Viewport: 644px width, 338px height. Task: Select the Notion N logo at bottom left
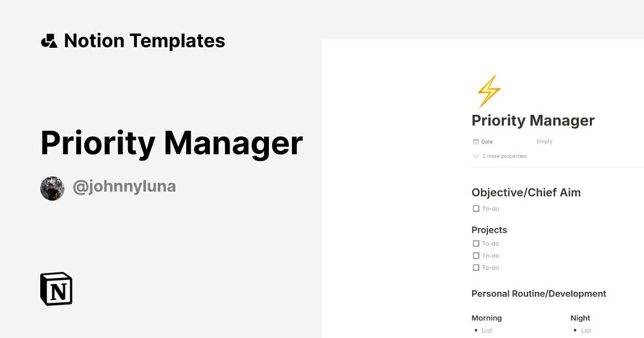click(56, 289)
